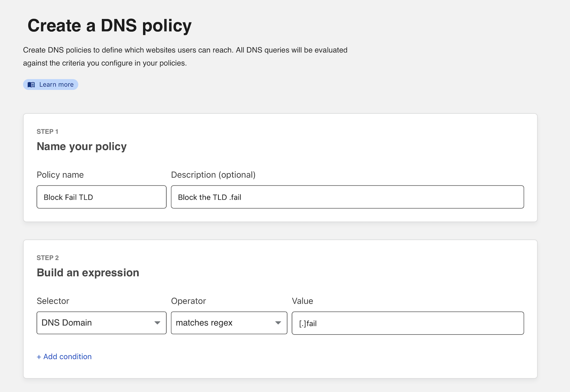This screenshot has width=570, height=392.
Task: Click the Learn more button
Action: click(x=50, y=84)
